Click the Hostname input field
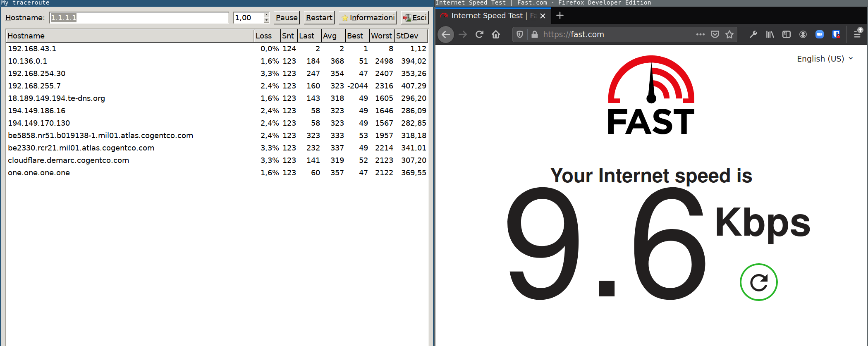 [139, 18]
